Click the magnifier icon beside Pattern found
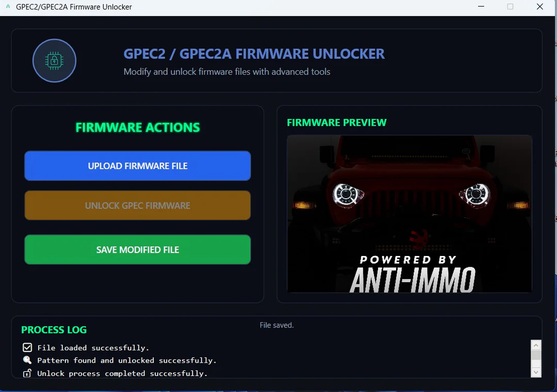The image size is (557, 392). coord(27,360)
